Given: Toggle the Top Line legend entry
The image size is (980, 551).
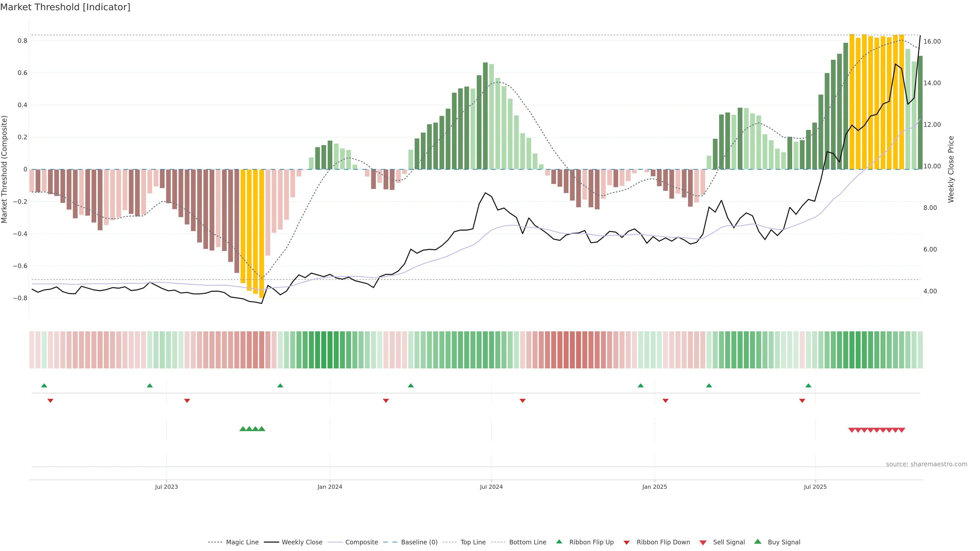Looking at the screenshot, I should pyautogui.click(x=473, y=542).
